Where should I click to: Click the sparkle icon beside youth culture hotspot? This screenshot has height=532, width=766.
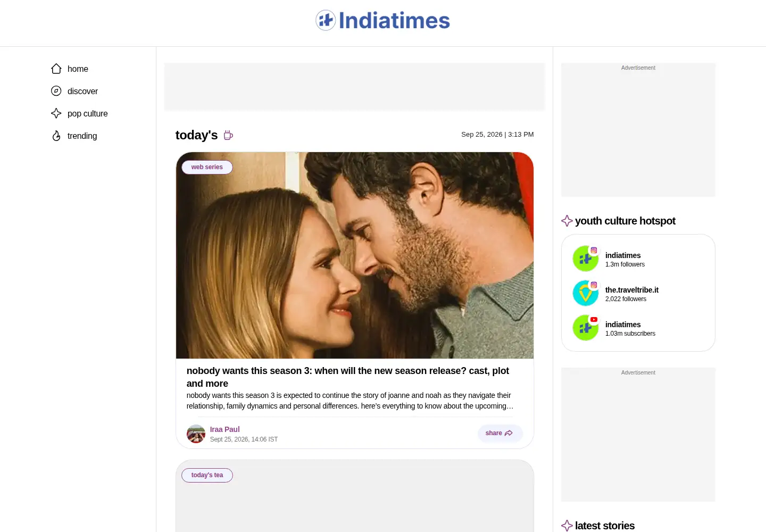click(x=567, y=221)
